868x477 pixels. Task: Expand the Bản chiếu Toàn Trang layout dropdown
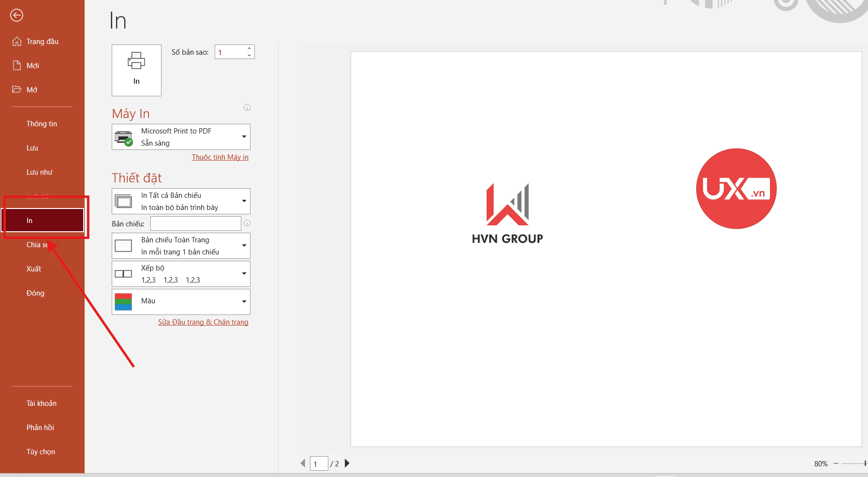click(x=244, y=246)
